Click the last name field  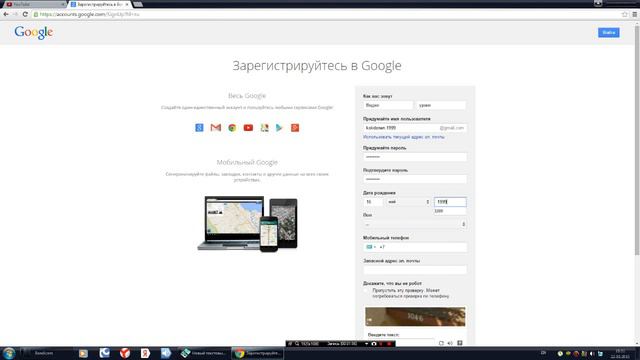[x=441, y=105]
